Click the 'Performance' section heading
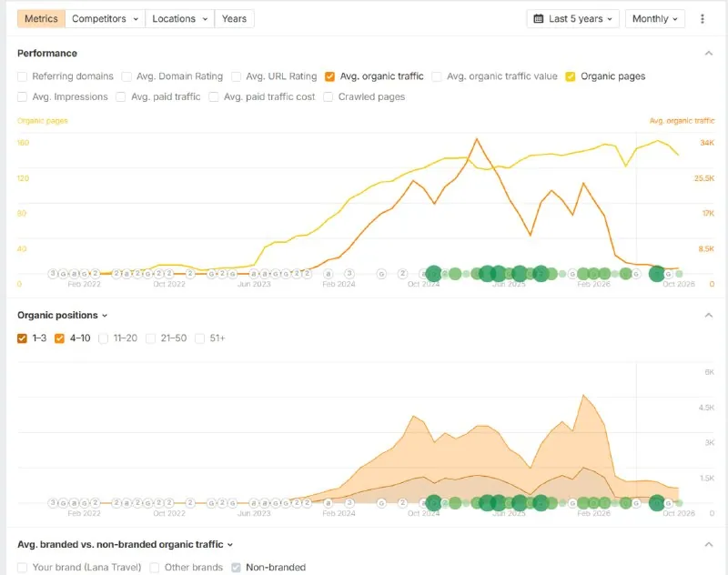728x575 pixels. 47,54
